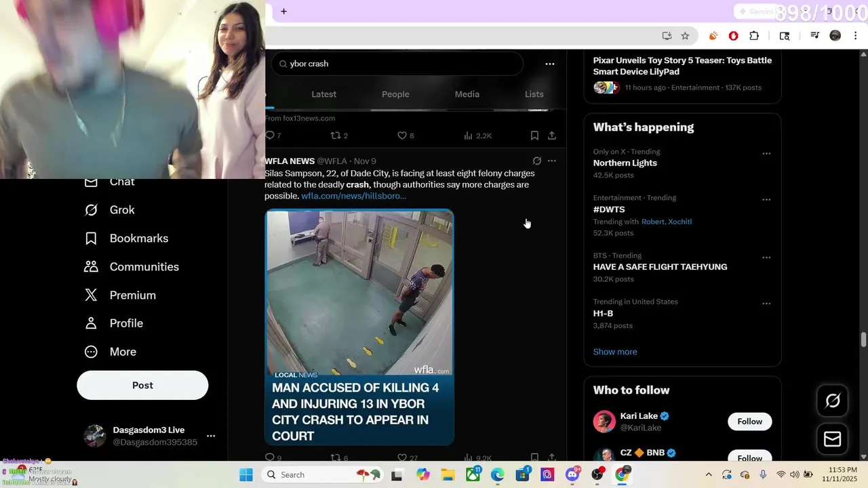Like the tweet with 8 likes

406,136
